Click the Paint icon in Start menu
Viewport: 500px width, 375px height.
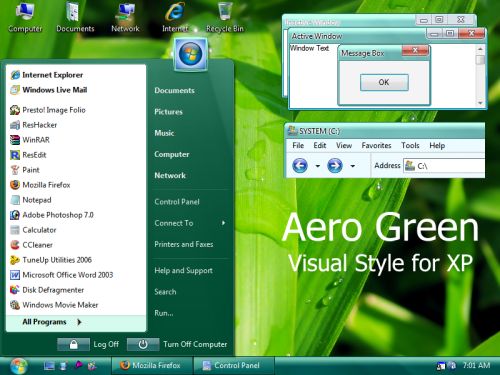pyautogui.click(x=15, y=170)
